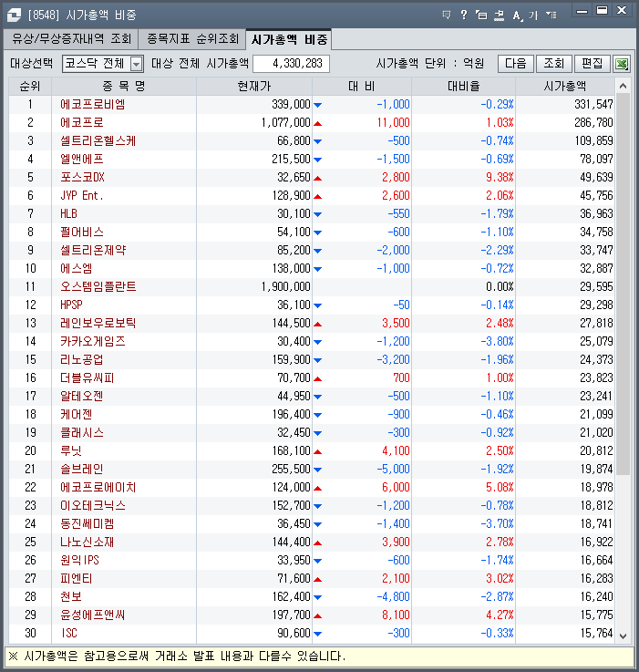Viewport: 639px width, 672px height.
Task: Close the 시가총액 비중 window
Action: click(x=622, y=11)
